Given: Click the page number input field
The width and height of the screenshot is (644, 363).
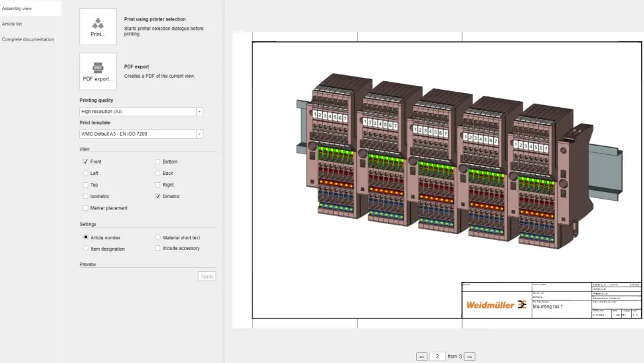Looking at the screenshot, I should click(437, 357).
